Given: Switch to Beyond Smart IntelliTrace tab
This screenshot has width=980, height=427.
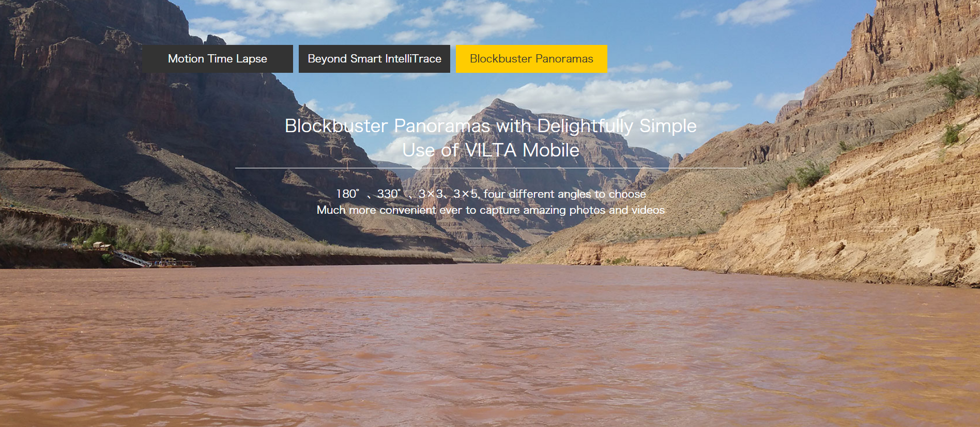Looking at the screenshot, I should coord(374,59).
